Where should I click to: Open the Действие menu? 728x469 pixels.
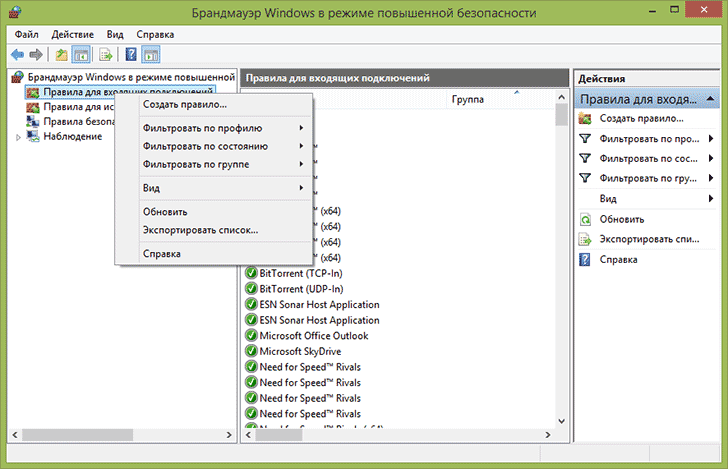click(x=72, y=34)
